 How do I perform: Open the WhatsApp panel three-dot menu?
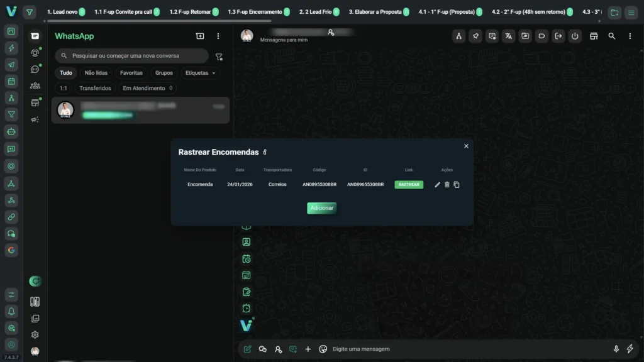tap(218, 36)
